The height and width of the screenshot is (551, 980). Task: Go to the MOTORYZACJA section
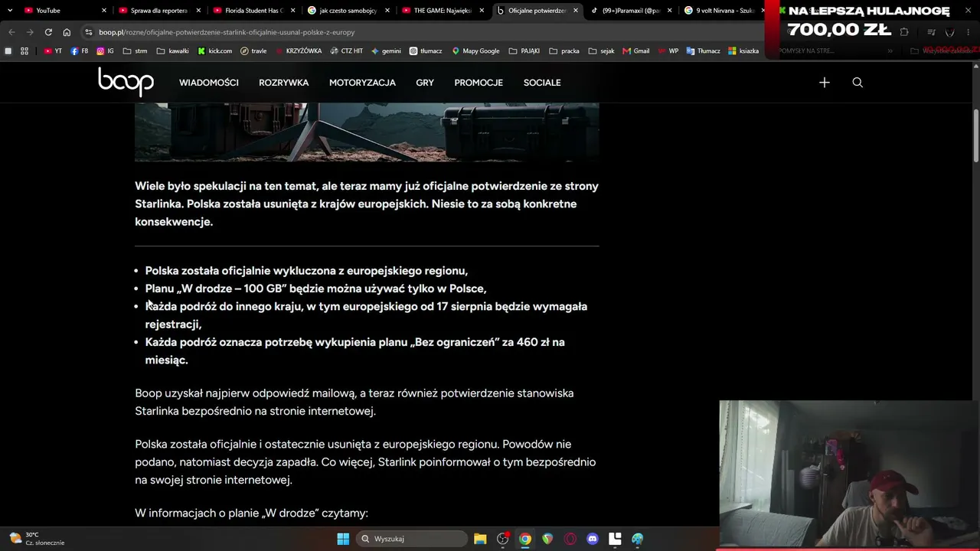[362, 83]
